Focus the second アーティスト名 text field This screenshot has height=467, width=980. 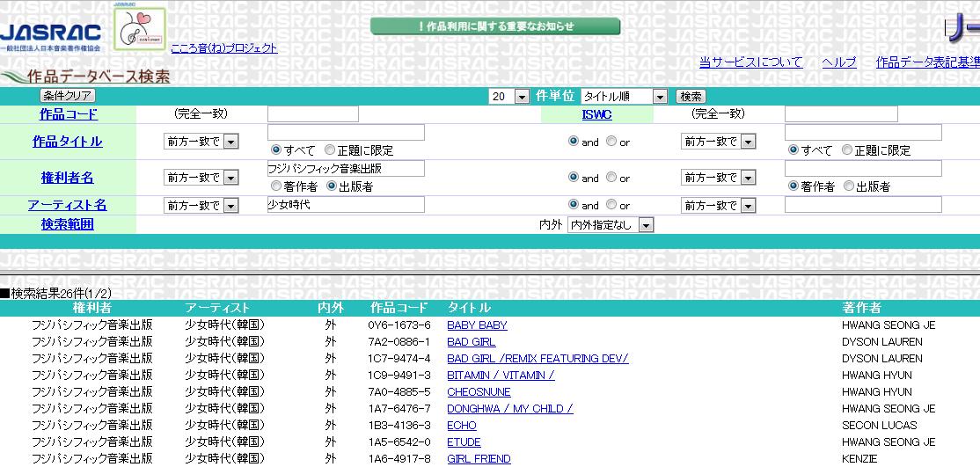tap(863, 204)
